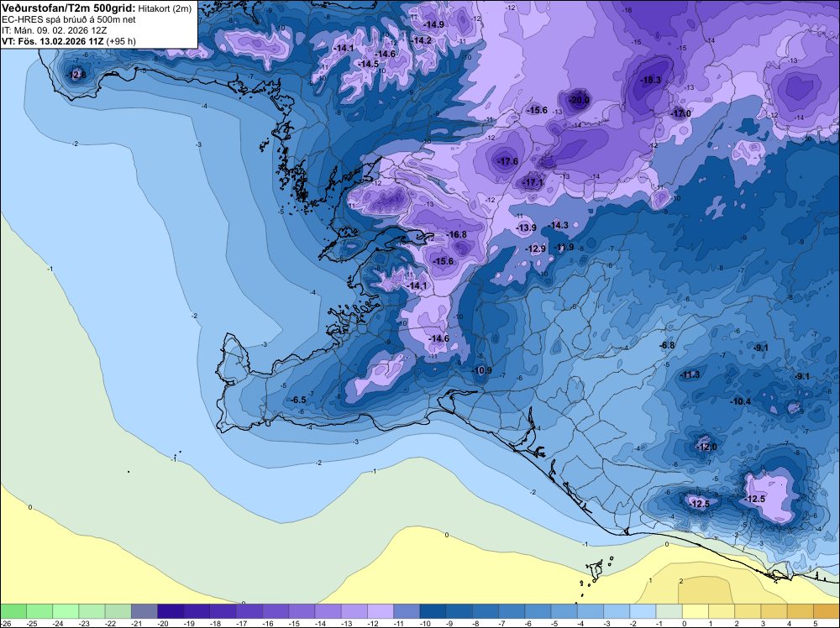Image resolution: width=840 pixels, height=628 pixels.
Task: Select the orange legend swatch right of 5
Action: pos(827,611)
